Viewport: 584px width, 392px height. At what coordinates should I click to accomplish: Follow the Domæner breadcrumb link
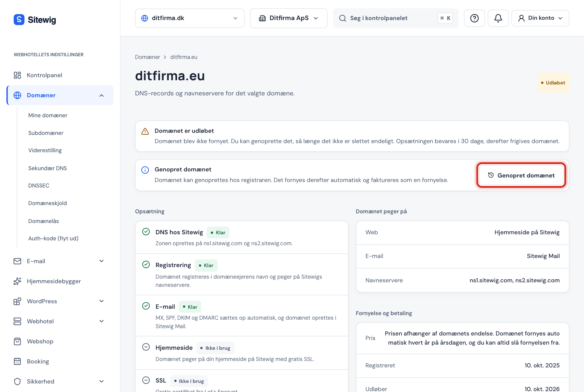pos(148,57)
